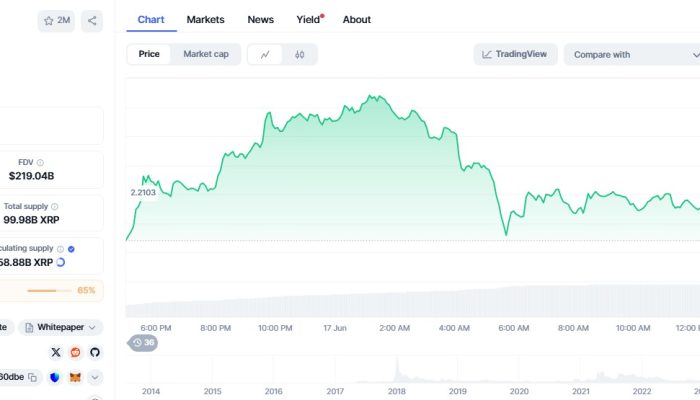Viewport: 700px width, 400px height.
Task: Switch chart to Price view
Action: (x=149, y=54)
